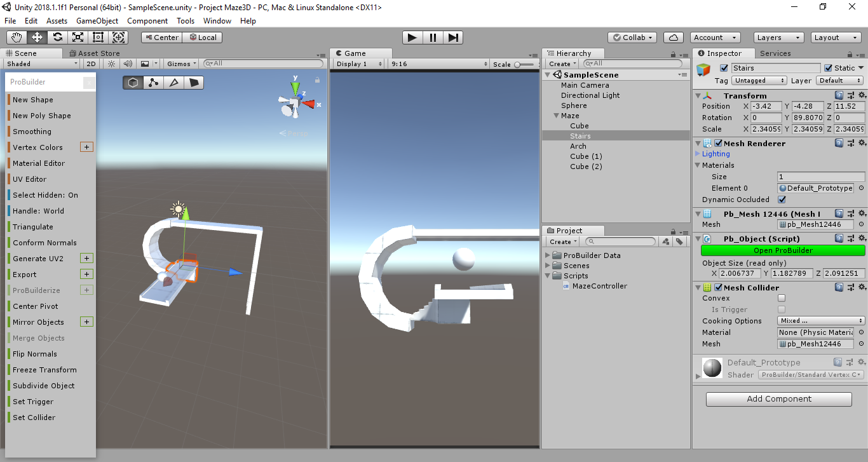Click the scene orientation gizmo
The height and width of the screenshot is (462, 868).
coord(296,102)
